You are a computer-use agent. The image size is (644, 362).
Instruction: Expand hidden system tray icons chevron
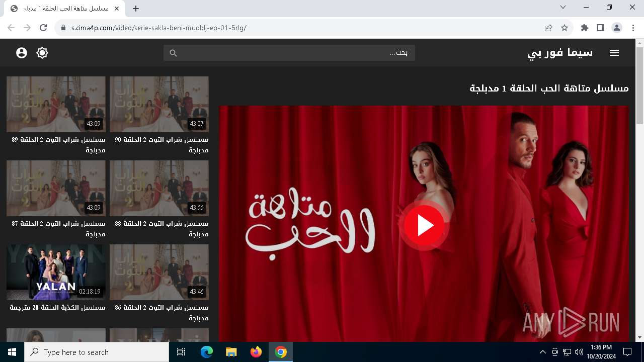click(542, 352)
